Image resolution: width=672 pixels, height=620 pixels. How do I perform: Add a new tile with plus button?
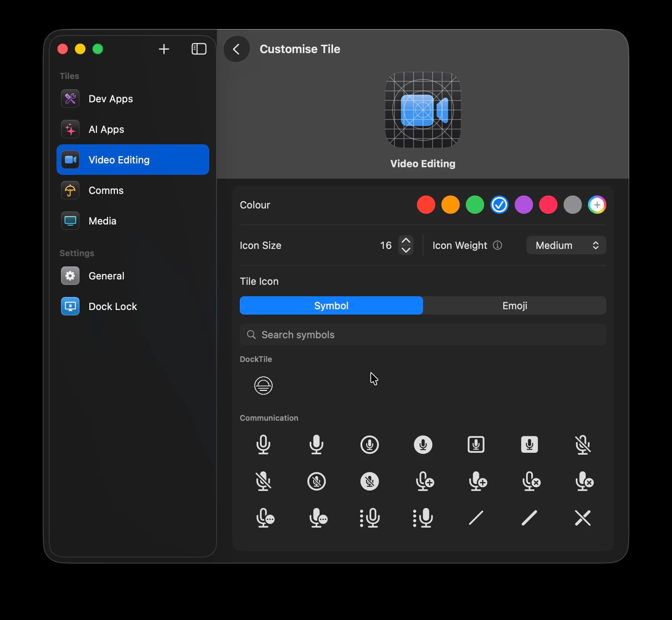164,49
